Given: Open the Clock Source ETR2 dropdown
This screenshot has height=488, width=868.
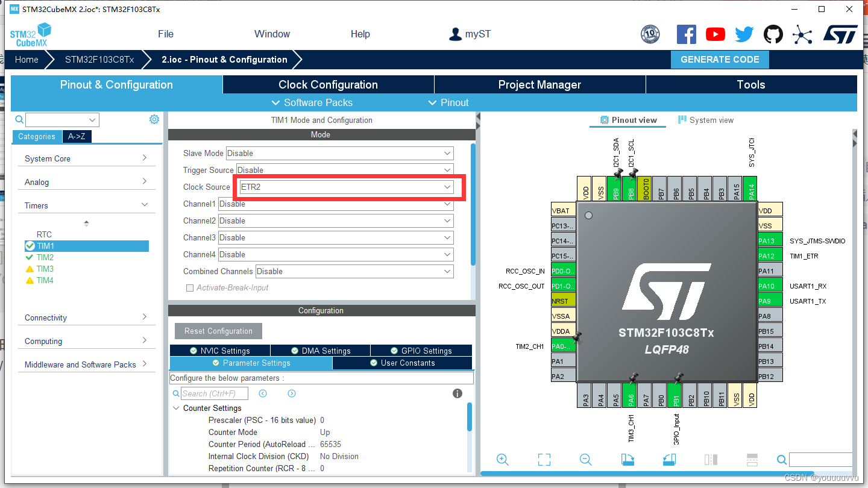Looking at the screenshot, I should [447, 187].
